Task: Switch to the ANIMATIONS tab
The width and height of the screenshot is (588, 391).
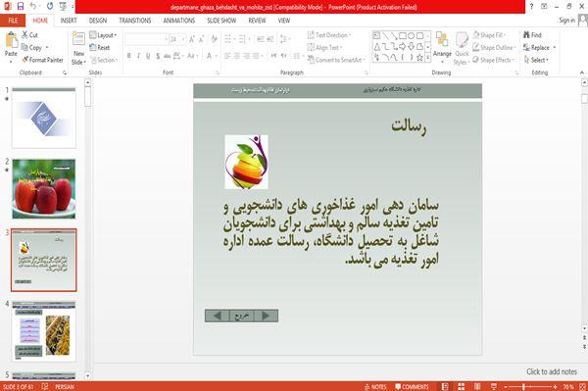Action: pos(179,21)
